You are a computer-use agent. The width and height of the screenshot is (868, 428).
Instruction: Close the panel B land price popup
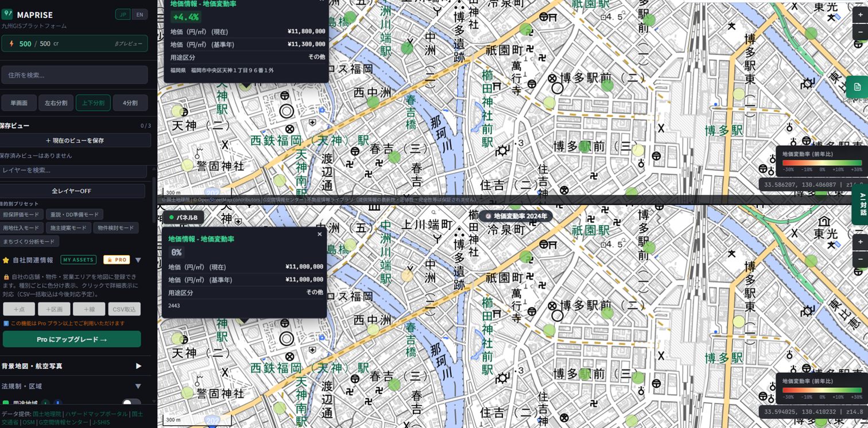(319, 234)
